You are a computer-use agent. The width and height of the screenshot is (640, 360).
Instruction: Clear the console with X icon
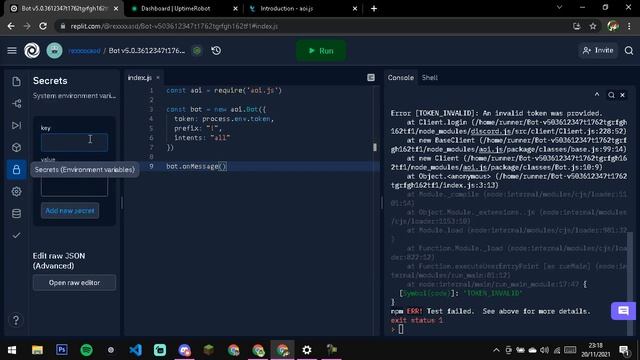coord(622,95)
